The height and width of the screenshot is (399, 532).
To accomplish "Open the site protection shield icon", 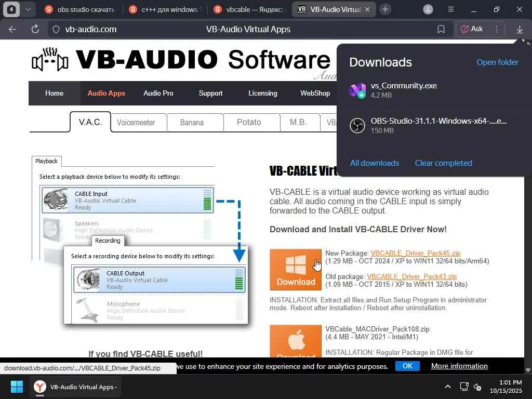I will click(56, 30).
